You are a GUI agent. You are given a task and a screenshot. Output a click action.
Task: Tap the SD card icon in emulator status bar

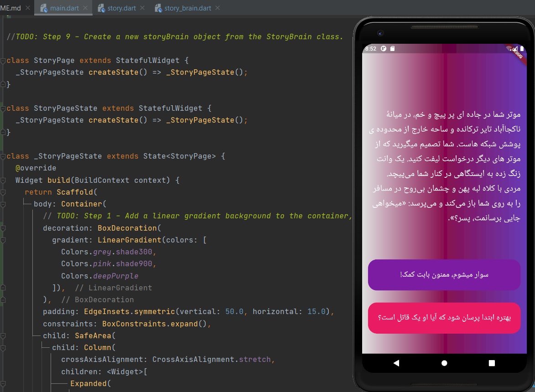pyautogui.click(x=392, y=49)
